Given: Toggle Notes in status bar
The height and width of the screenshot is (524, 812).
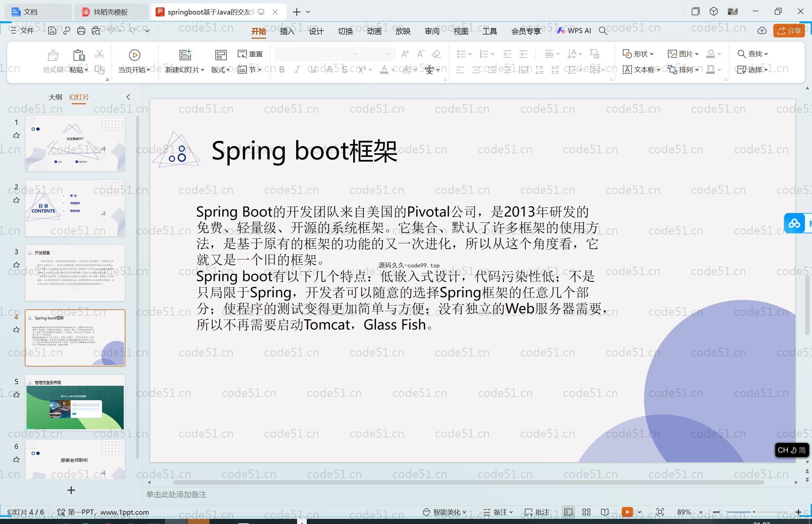Looking at the screenshot, I should 498,512.
